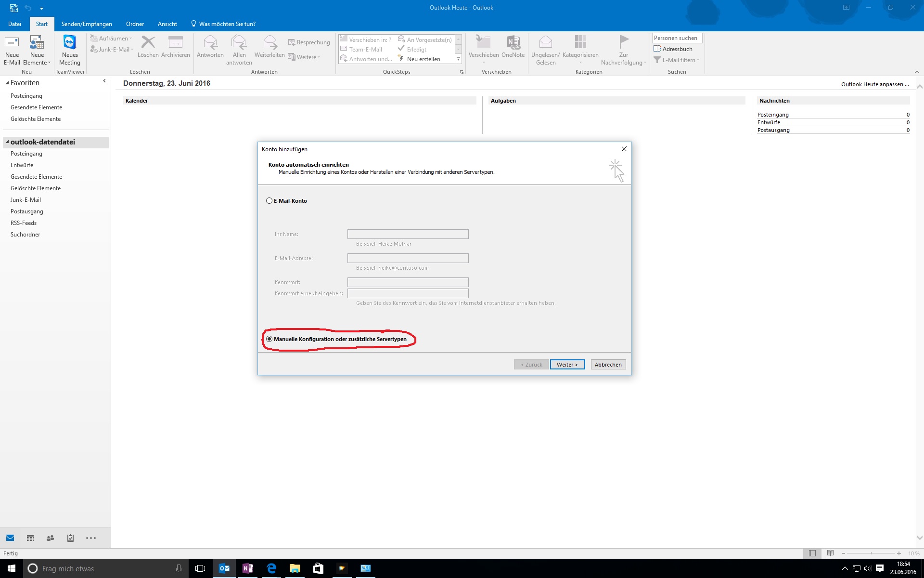Open the Senden/Empfangen ribbon tab
The height and width of the screenshot is (578, 924).
click(87, 24)
